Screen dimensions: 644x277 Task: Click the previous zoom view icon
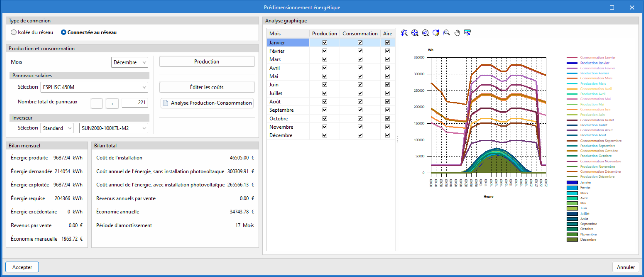pos(404,33)
